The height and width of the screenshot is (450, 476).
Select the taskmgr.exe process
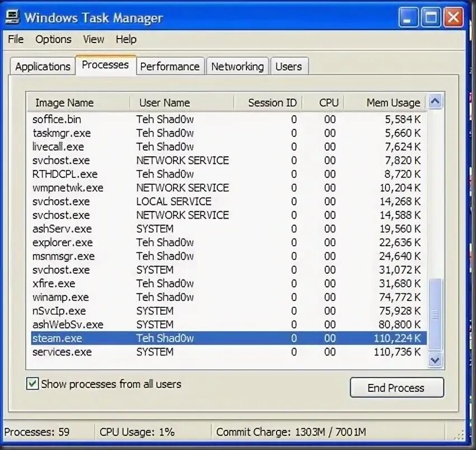[x=229, y=133]
